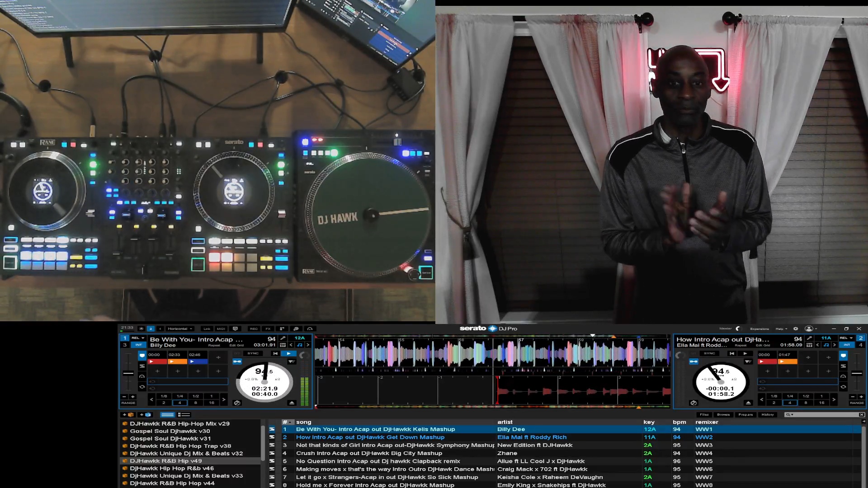Toggle SYNC on deck 1
The width and height of the screenshot is (868, 488).
[x=253, y=353]
